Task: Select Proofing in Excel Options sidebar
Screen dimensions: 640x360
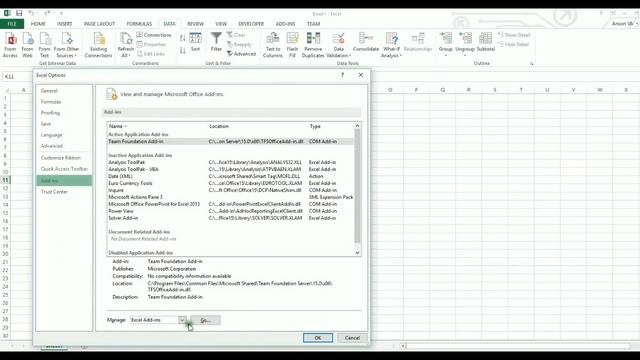Action: [x=64, y=113]
